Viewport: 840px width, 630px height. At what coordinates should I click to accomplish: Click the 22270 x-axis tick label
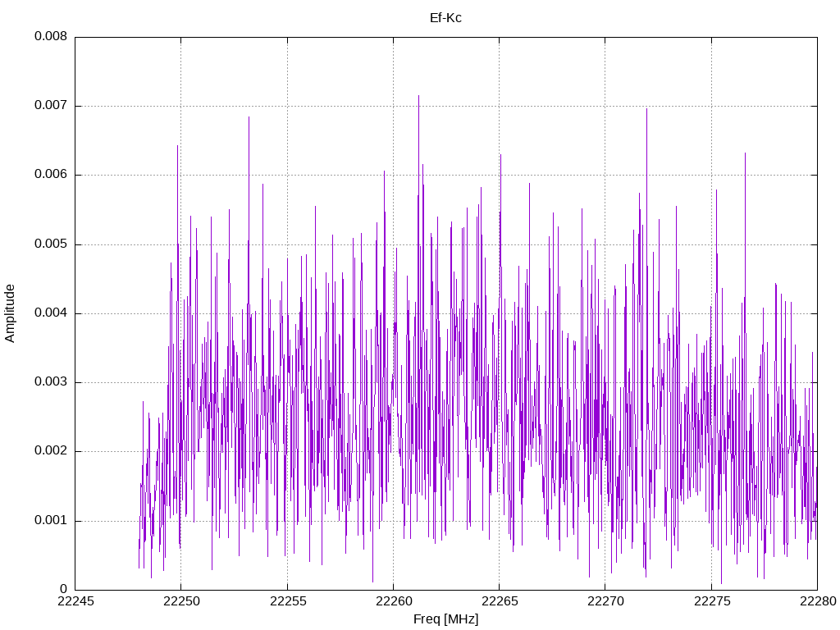pos(606,601)
